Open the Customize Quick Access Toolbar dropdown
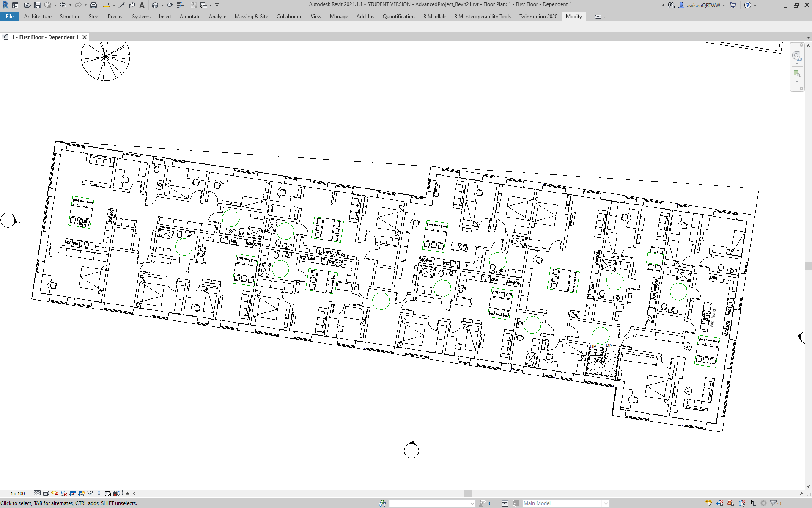This screenshot has height=508, width=812. coord(217,5)
